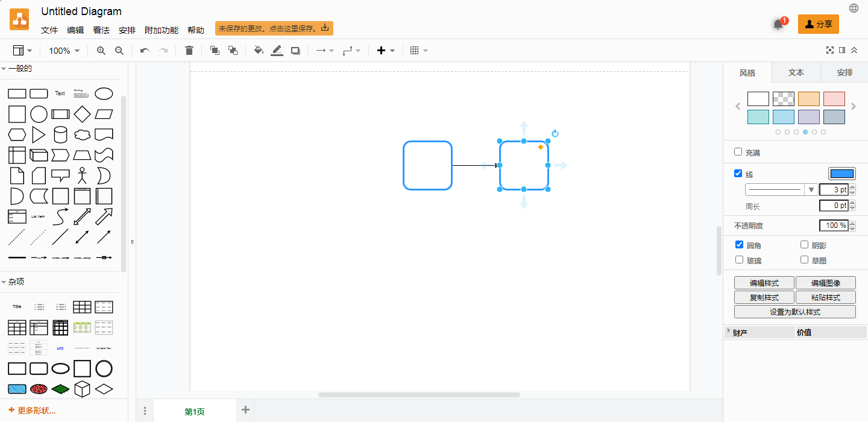Image resolution: width=868 pixels, height=422 pixels.
Task: Click the 编辑样式 button
Action: point(764,283)
